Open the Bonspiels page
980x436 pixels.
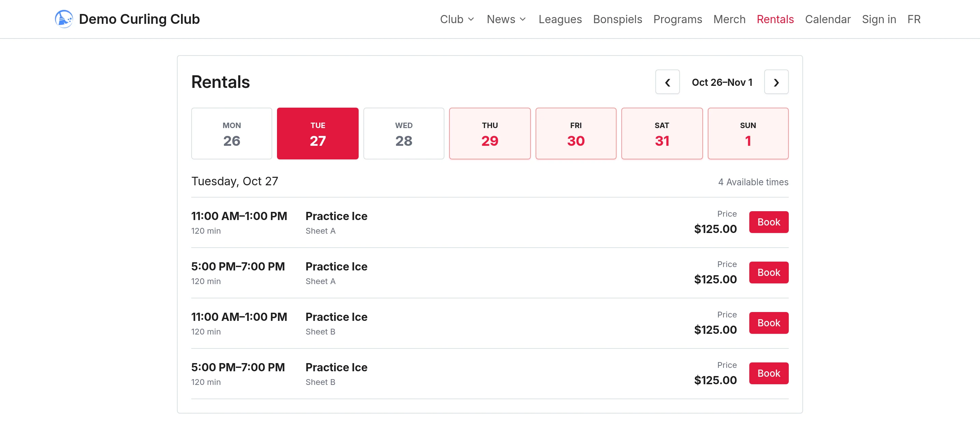tap(618, 19)
